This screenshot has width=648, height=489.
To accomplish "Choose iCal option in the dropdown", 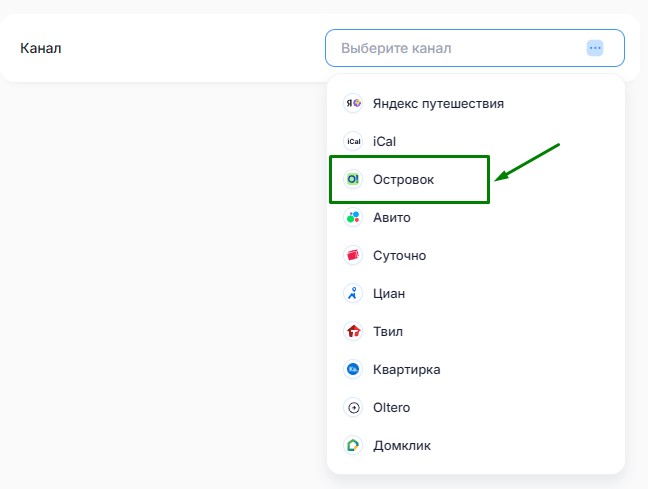I will click(x=385, y=141).
